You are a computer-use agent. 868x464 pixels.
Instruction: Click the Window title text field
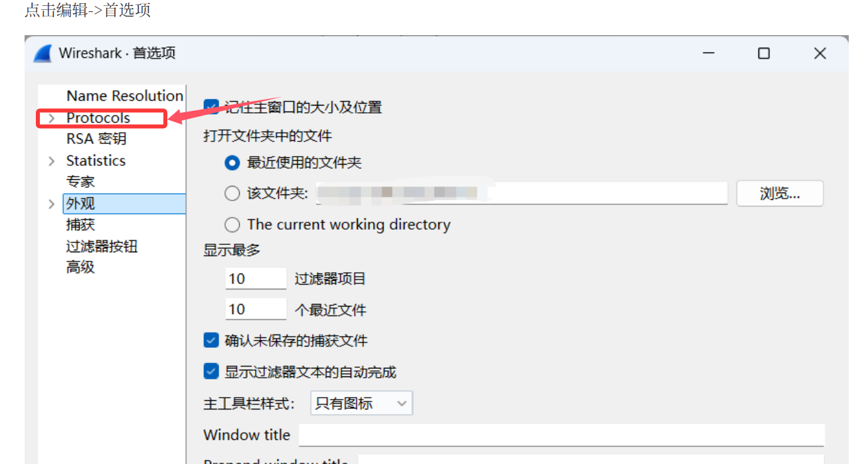pyautogui.click(x=561, y=435)
